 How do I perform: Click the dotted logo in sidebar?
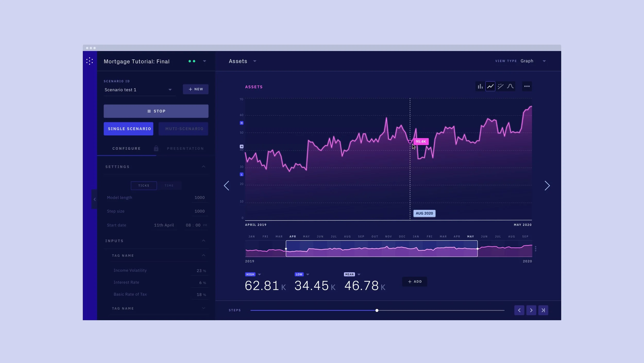click(x=90, y=61)
